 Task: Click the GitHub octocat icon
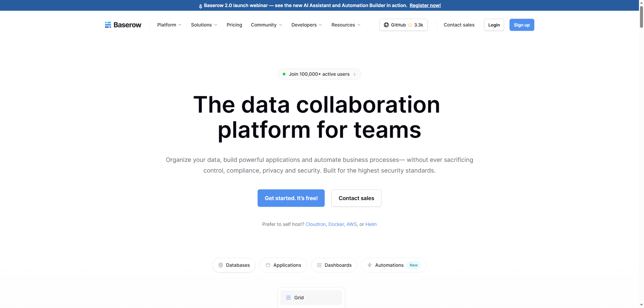tap(386, 25)
